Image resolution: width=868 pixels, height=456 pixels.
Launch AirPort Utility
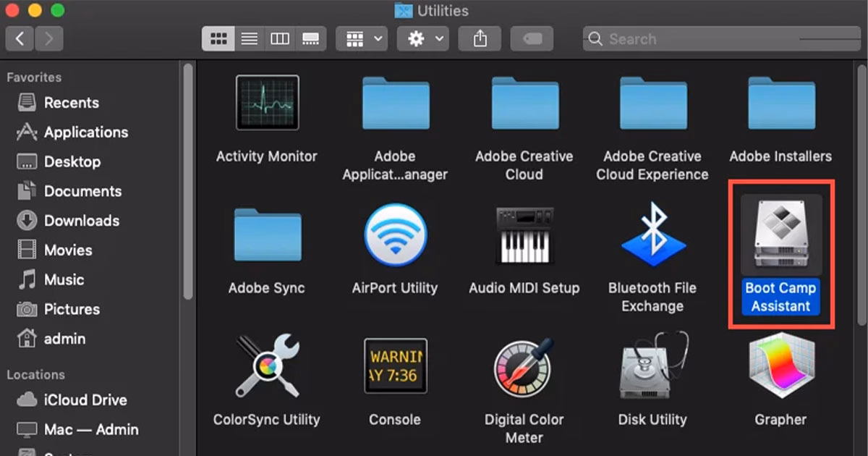point(395,235)
